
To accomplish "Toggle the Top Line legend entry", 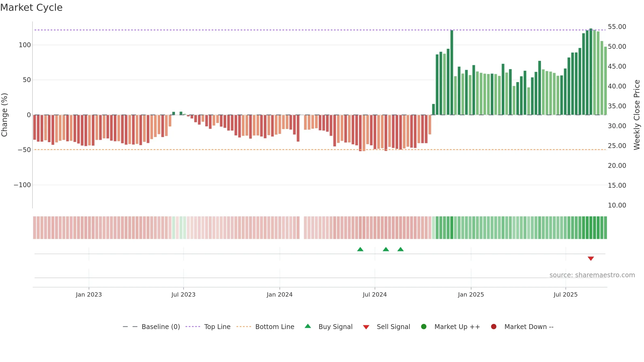I will (208, 327).
